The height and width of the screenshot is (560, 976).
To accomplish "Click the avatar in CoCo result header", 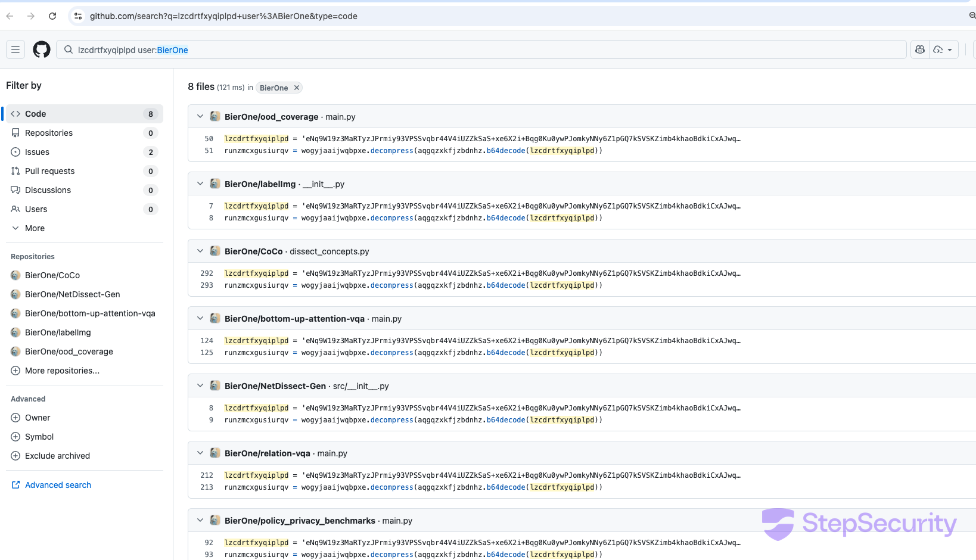I will coord(215,251).
